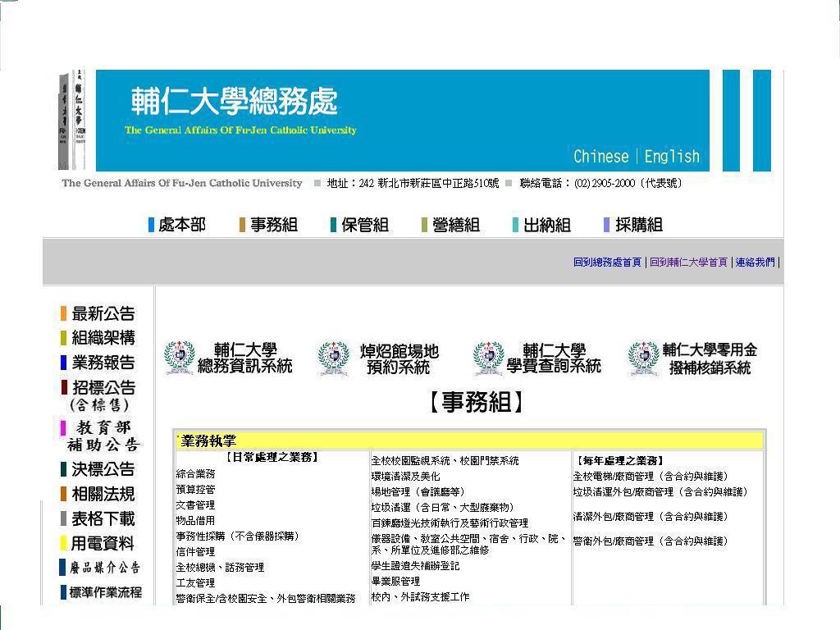Click the emblem beside 輔仁大學學費查詢系統
Viewport: 840px width, 630px height.
point(488,358)
